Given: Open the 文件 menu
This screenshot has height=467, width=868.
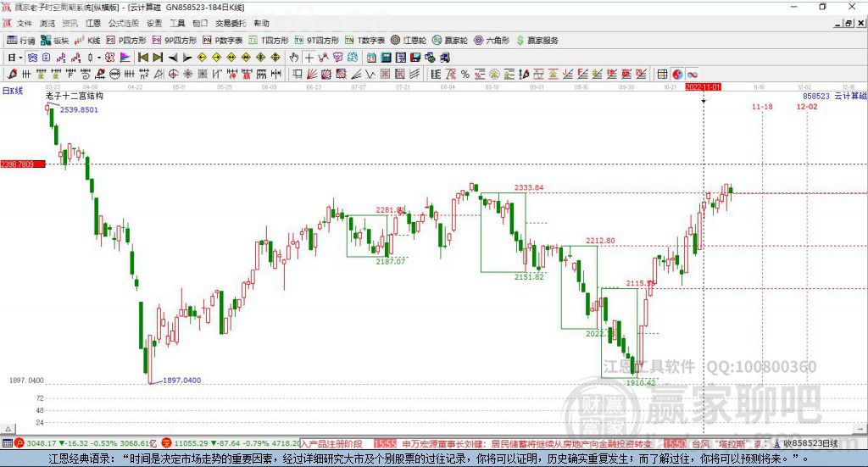Looking at the screenshot, I should (24, 23).
